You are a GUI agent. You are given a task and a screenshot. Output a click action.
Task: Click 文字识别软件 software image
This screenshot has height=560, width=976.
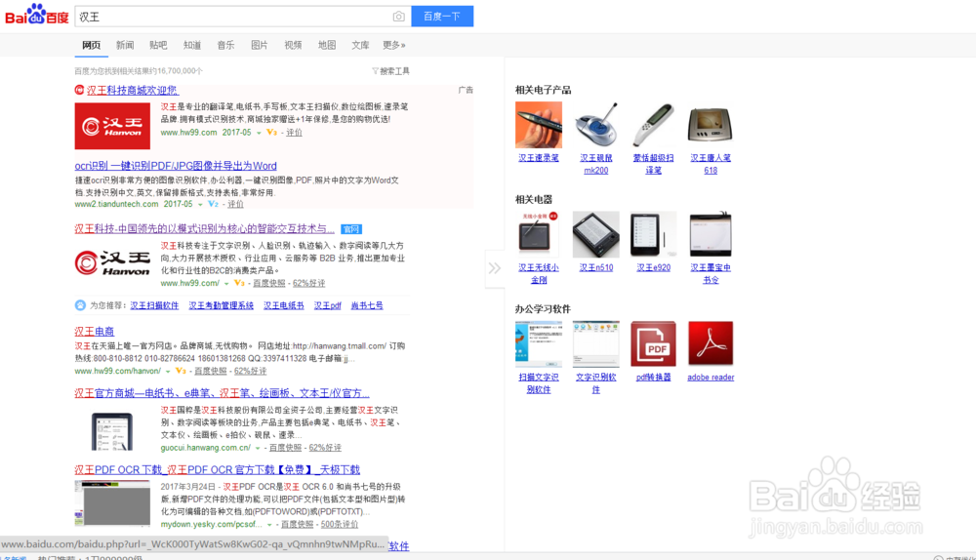point(595,343)
